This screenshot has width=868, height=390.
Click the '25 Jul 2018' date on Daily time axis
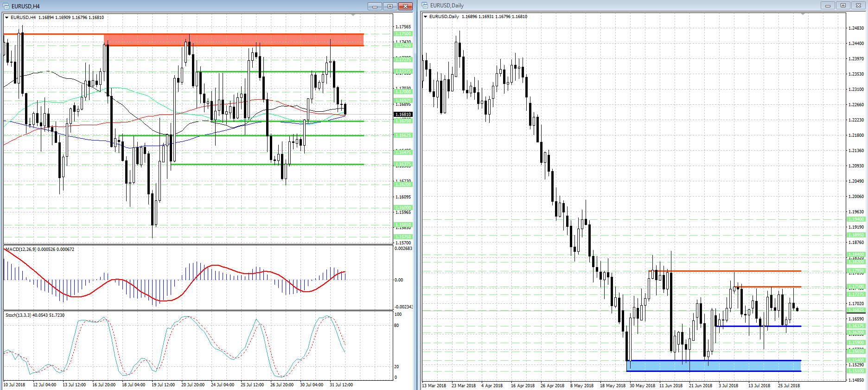(x=789, y=386)
